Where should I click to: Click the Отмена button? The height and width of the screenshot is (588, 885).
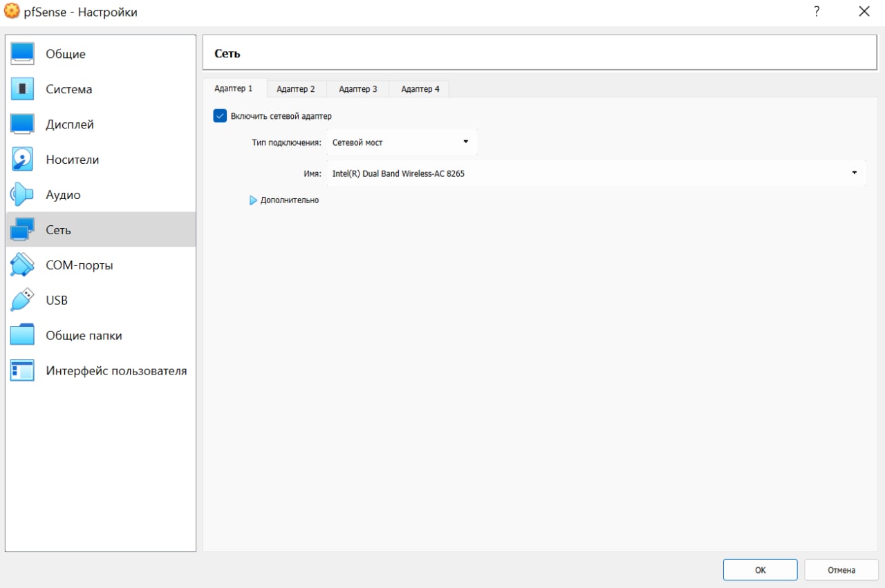[x=841, y=570]
